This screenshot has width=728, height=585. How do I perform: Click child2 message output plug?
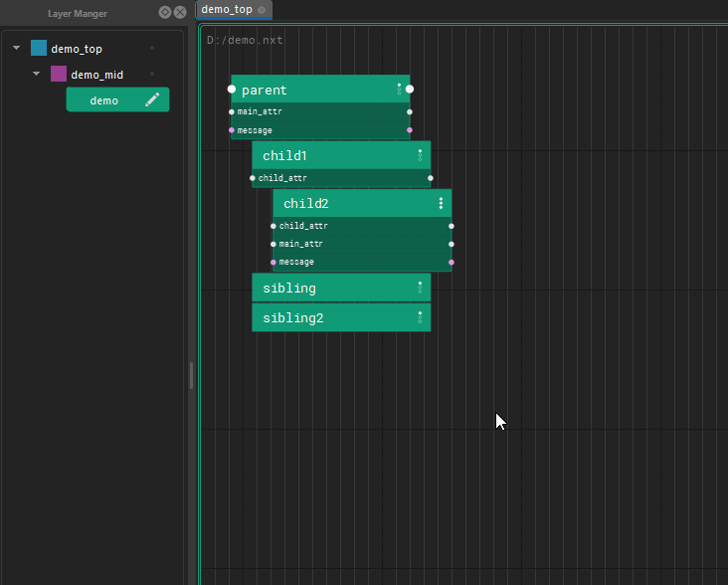(452, 263)
